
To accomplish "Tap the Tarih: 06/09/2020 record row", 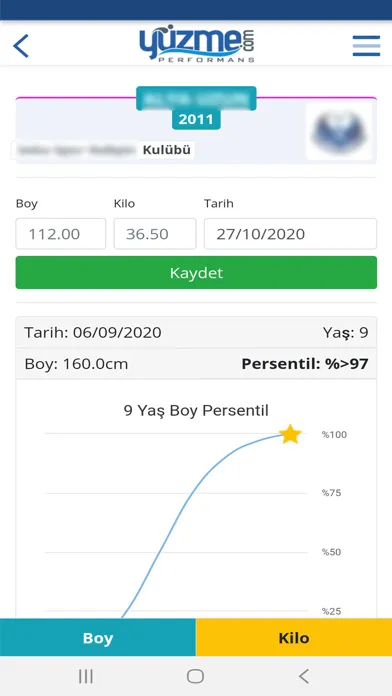I will click(196, 332).
